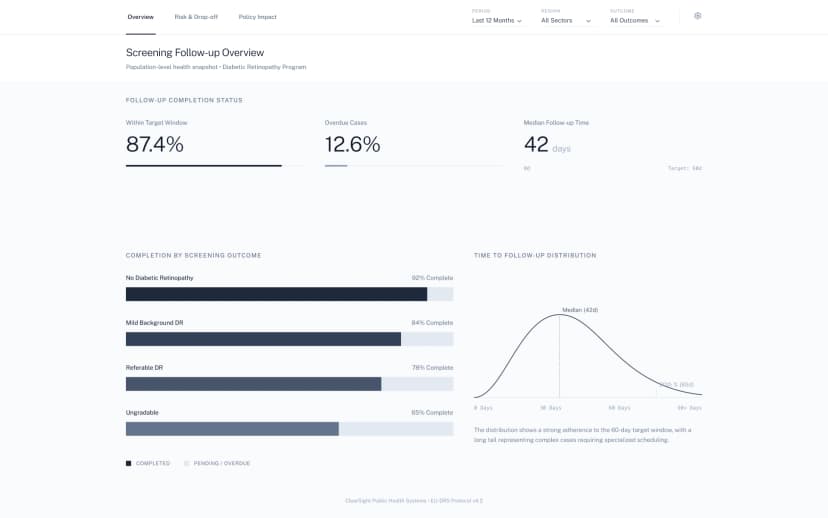Open the Outcome dropdown All Outcomes
The height and width of the screenshot is (518, 828).
(635, 20)
